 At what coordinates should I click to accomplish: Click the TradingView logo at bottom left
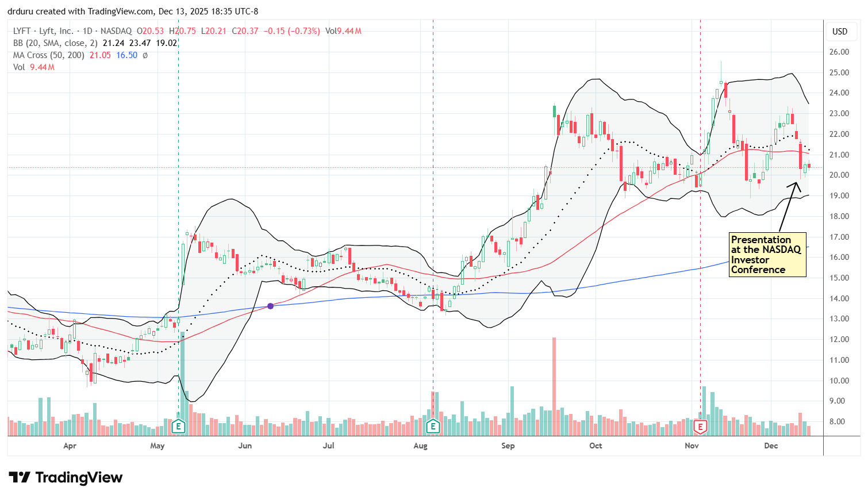point(66,478)
